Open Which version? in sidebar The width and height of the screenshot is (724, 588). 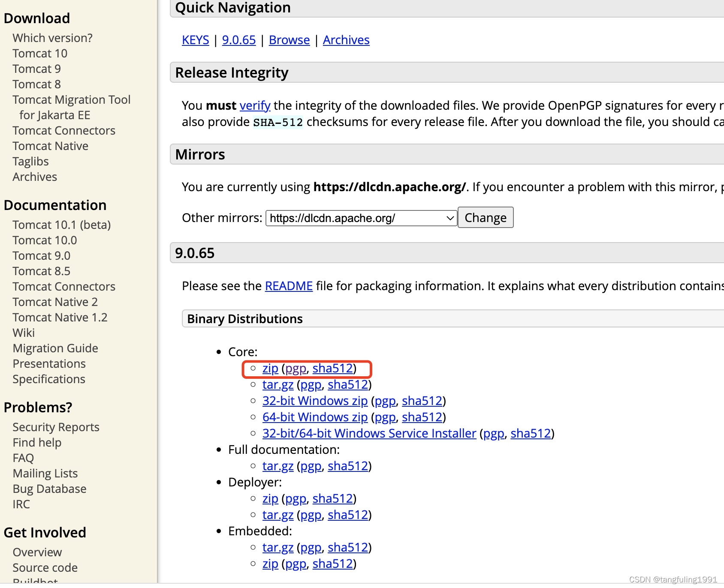(52, 38)
